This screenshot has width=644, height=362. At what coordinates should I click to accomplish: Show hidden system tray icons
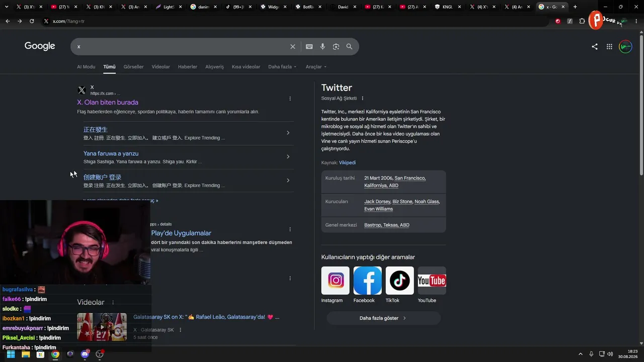[581, 354]
